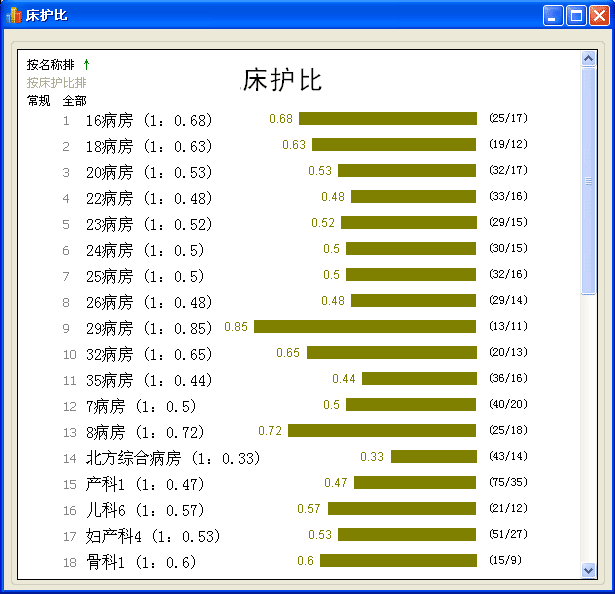Click the 0.85 bar for 29病房

pos(365,326)
